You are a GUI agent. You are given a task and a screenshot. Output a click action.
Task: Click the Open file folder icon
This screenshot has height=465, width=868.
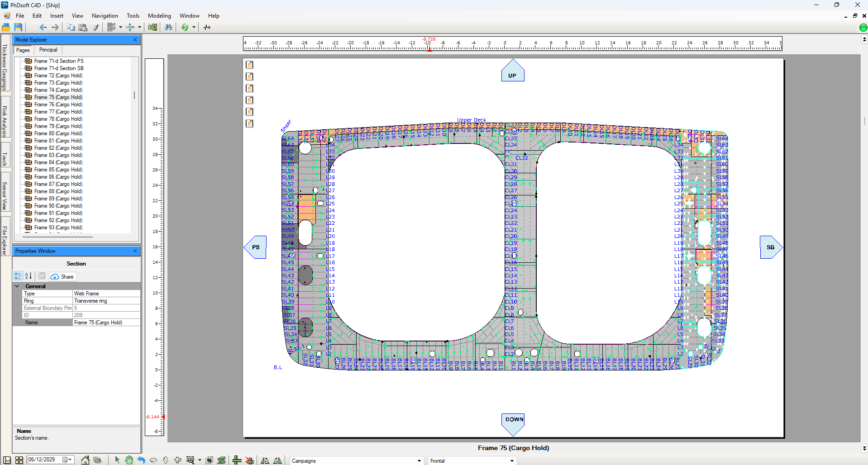pos(6,27)
